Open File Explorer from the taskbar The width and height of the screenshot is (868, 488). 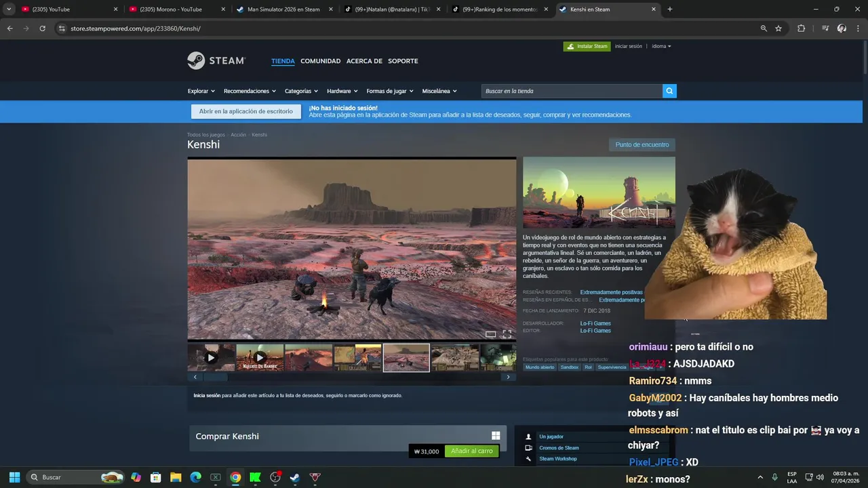coord(176,477)
